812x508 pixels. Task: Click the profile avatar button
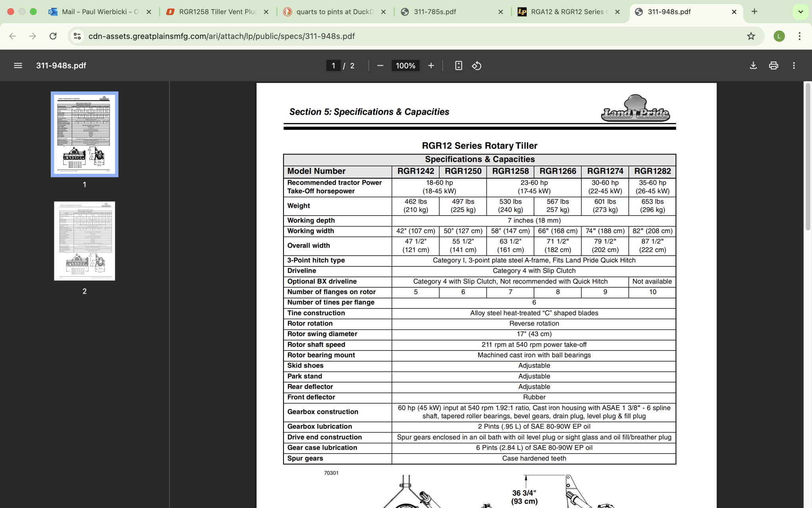[x=779, y=36]
